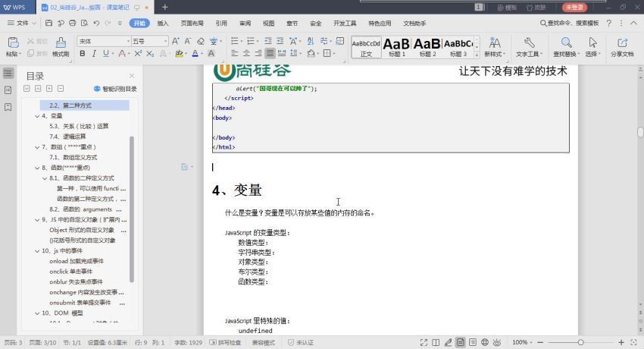
Task: Apply the Heading 1 (标题 1) style
Action: 396,47
